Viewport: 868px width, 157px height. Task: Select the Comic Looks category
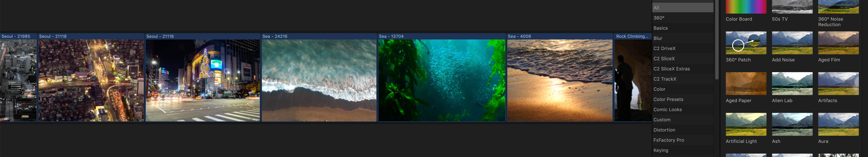point(682,109)
